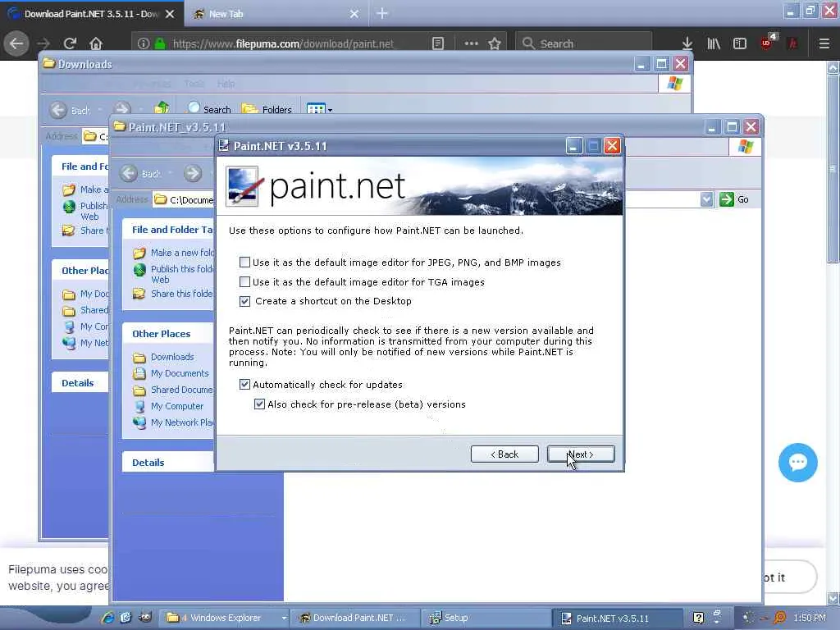Viewport: 840px width, 630px height.
Task: Click Forward arrow in Paint.NET_v3.5.11 Explorer window
Action: tap(193, 173)
